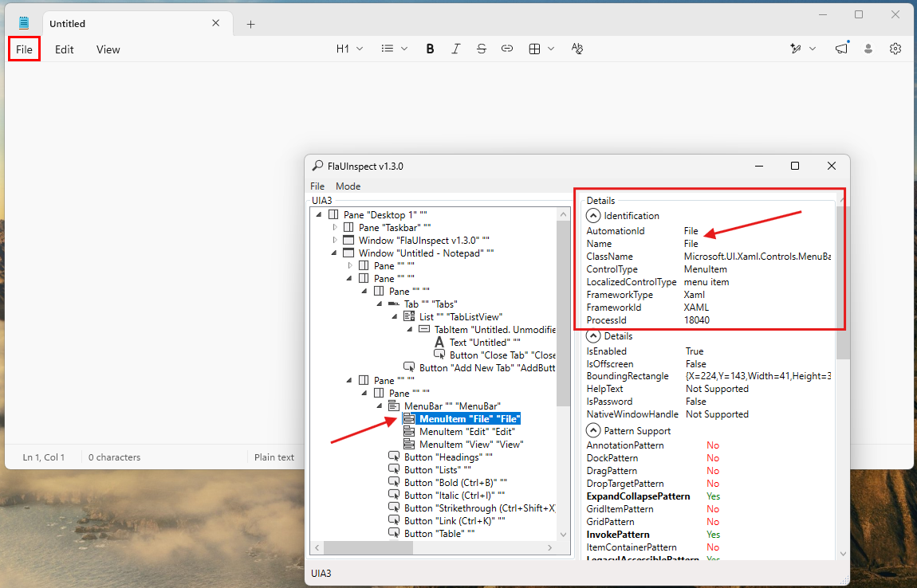Collapse the Window "Untitled - Notepad" node
The width and height of the screenshot is (917, 588).
[x=334, y=253]
